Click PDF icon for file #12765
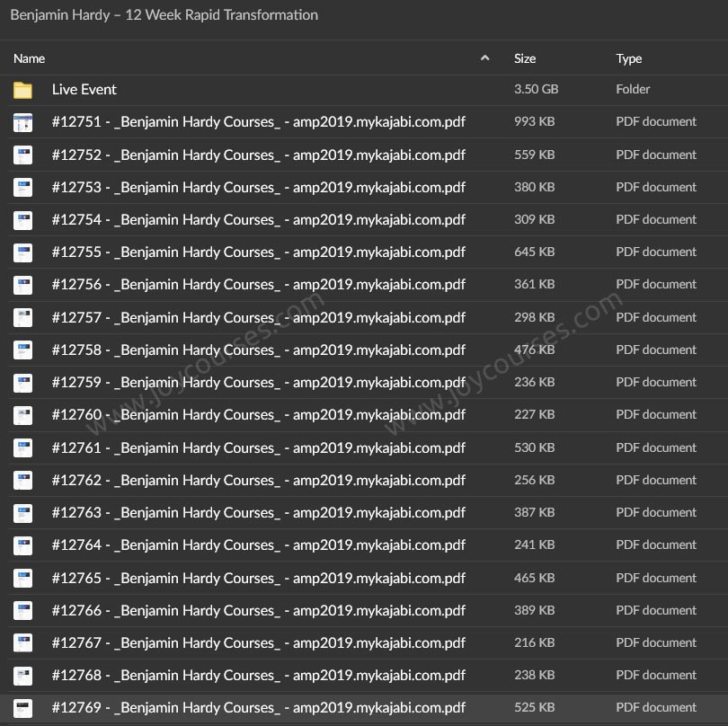Image resolution: width=728 pixels, height=726 pixels. [22, 579]
